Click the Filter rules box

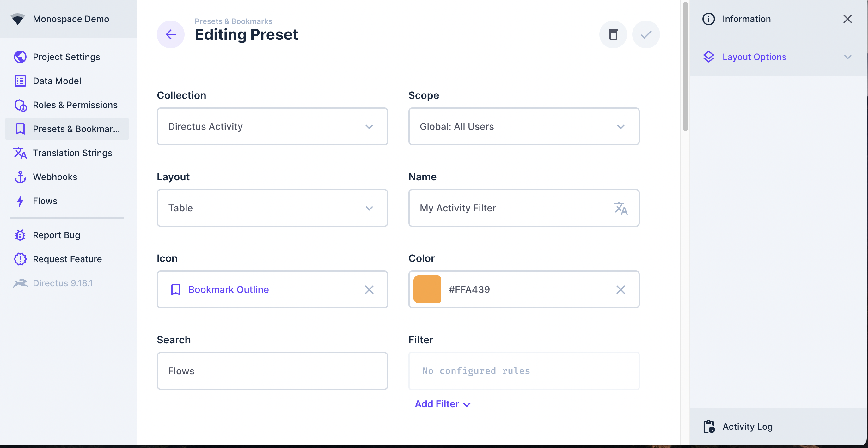(524, 371)
